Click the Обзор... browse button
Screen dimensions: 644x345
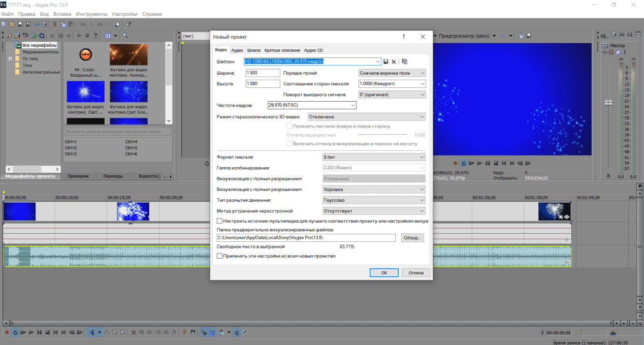[x=412, y=238]
